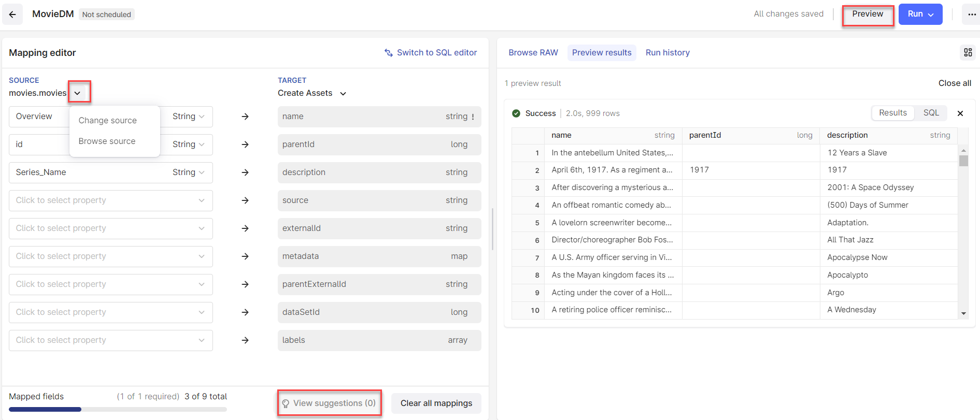
Task: Click the parentId column header
Action: pos(751,135)
